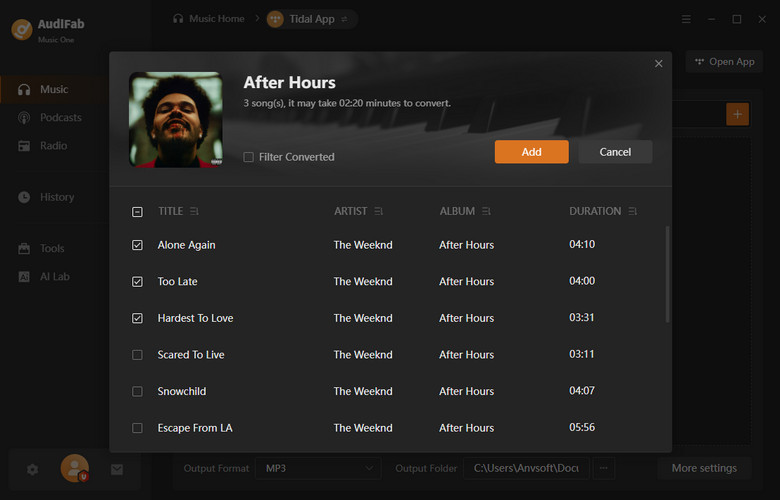Screen dimensions: 780x500
Task: Enable the Filter Converted checkbox
Action: tap(248, 157)
